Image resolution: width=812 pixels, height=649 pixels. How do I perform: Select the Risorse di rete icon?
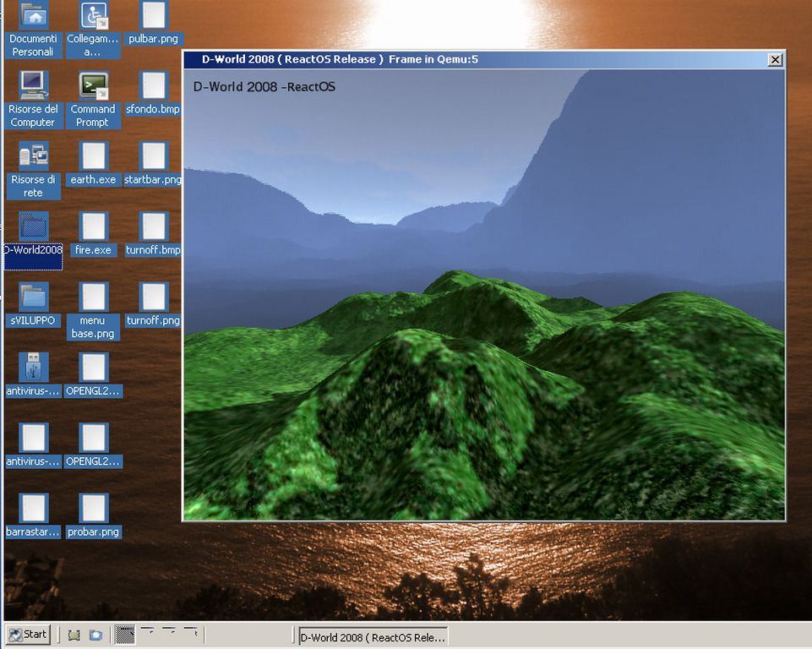(34, 156)
